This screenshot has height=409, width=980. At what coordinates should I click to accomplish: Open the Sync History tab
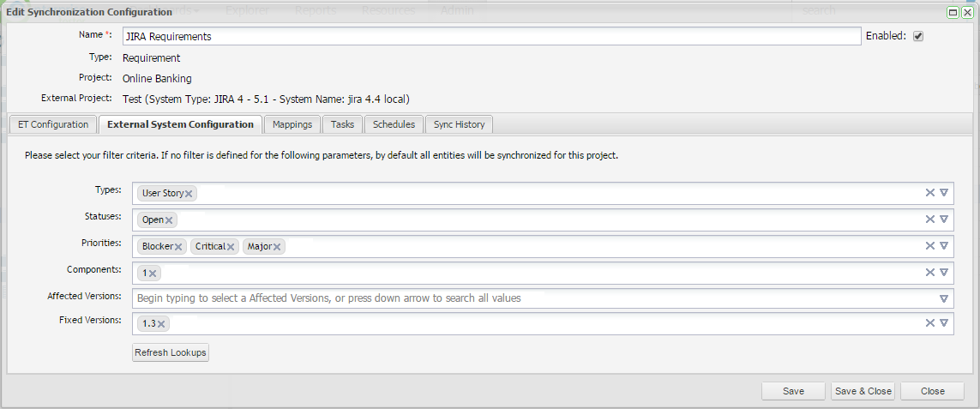[459, 124]
